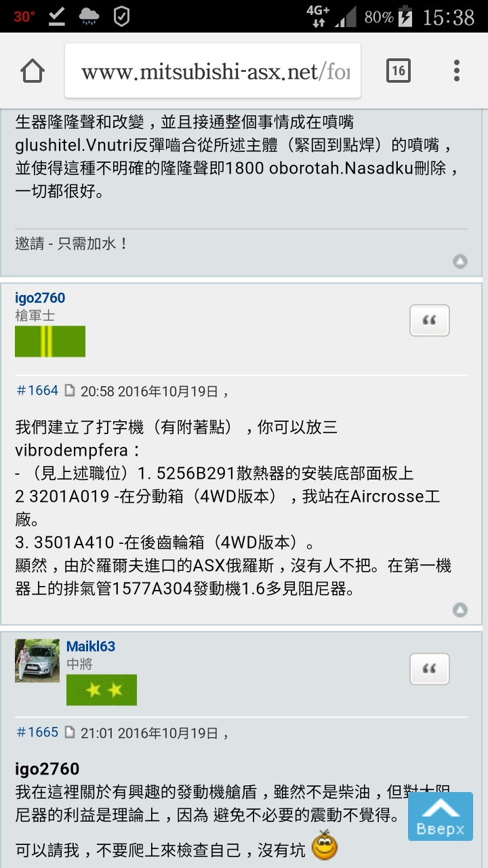Tap the URL address bar
This screenshot has width=488, height=868.
(x=213, y=71)
